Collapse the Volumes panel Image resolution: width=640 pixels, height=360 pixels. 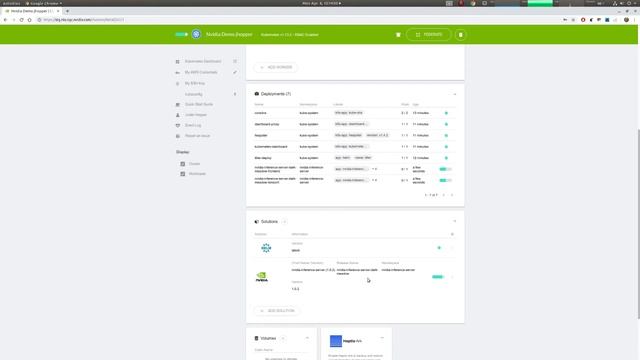click(x=307, y=338)
